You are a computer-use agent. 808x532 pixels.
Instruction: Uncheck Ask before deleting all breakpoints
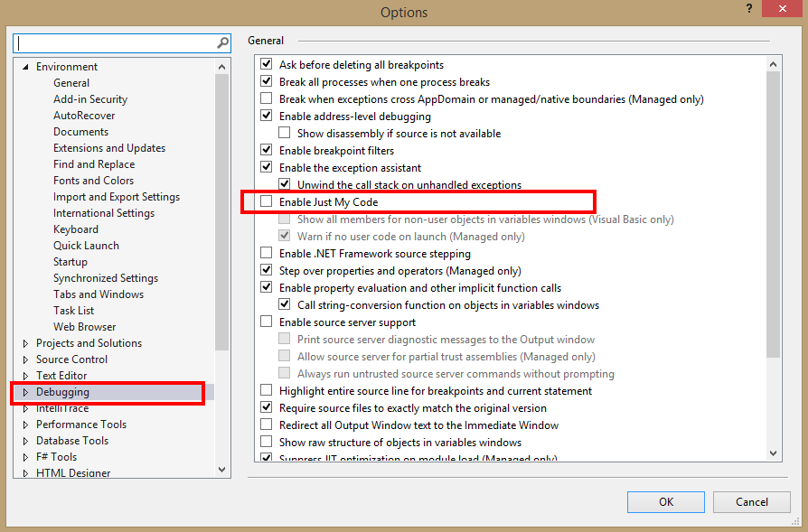pyautogui.click(x=267, y=65)
